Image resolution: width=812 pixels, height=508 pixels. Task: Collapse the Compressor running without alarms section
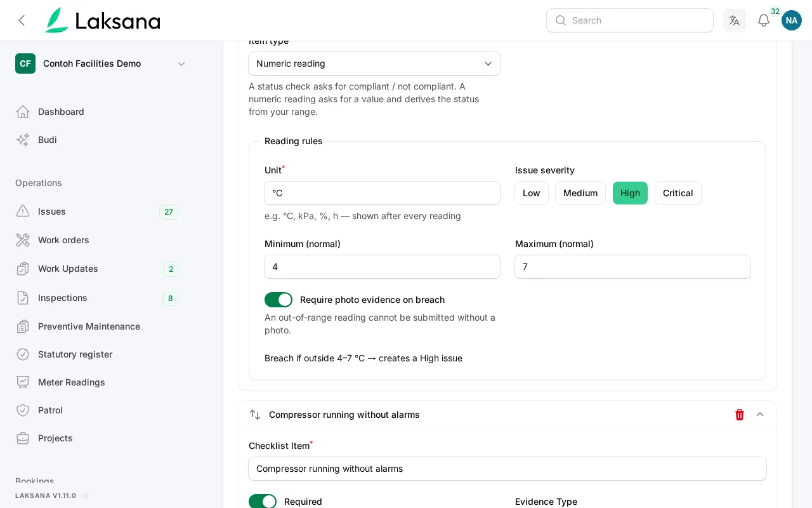point(760,415)
